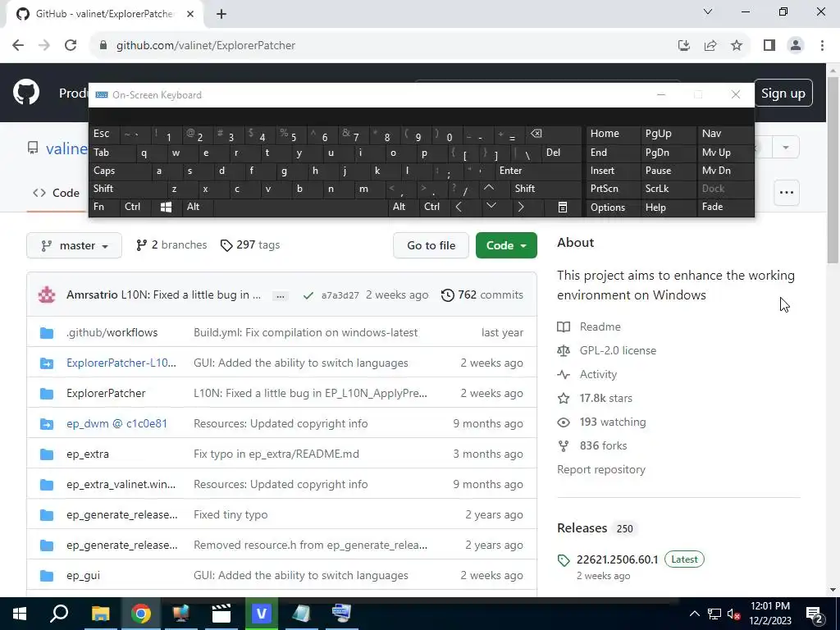Click the commit history clock icon
The height and width of the screenshot is (630, 840).
[x=448, y=295]
